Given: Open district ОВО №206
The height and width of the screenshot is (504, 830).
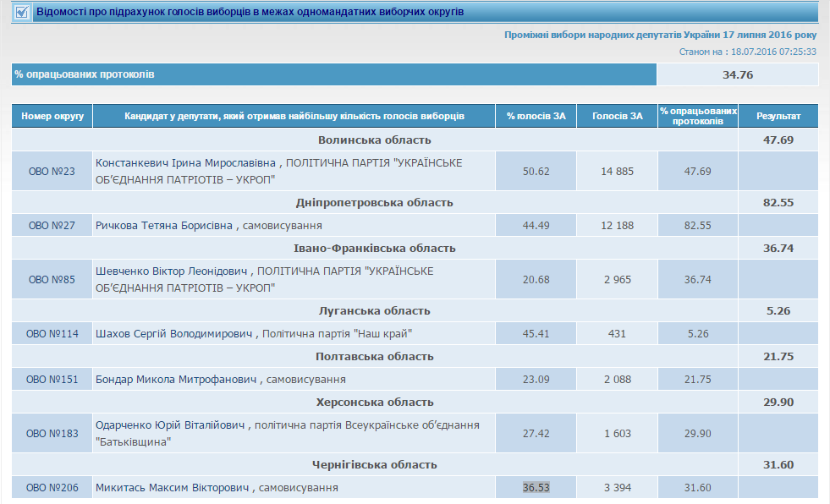Looking at the screenshot, I should [52, 488].
